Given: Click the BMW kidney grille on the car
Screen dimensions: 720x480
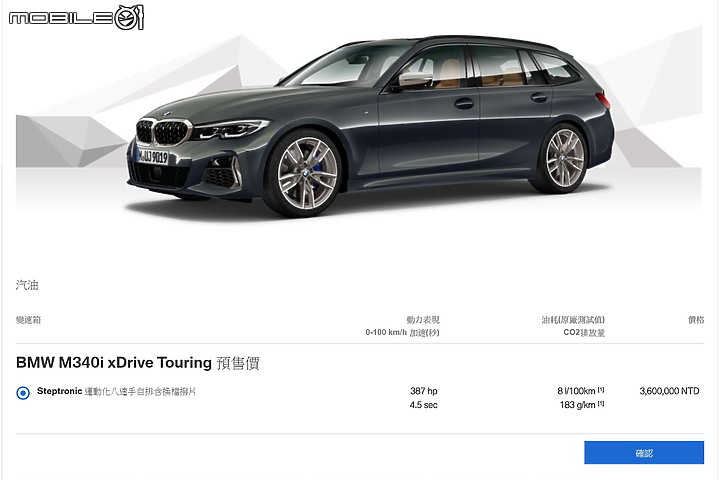Looking at the screenshot, I should point(163,132).
